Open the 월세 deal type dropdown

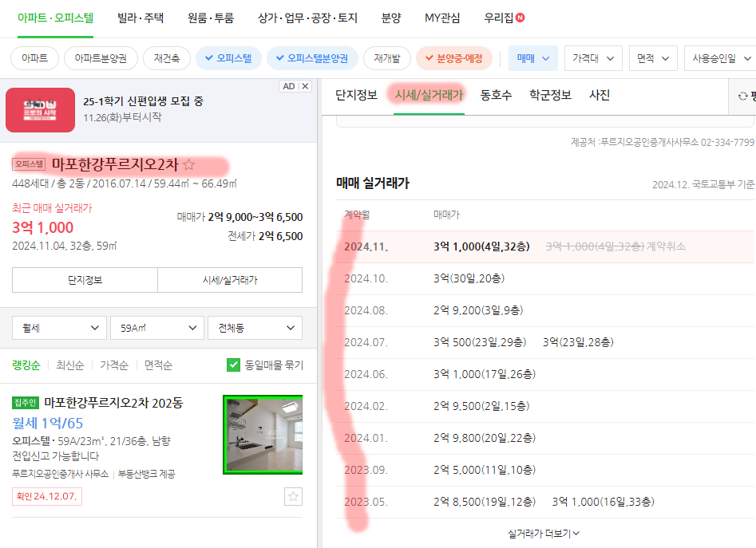point(59,328)
